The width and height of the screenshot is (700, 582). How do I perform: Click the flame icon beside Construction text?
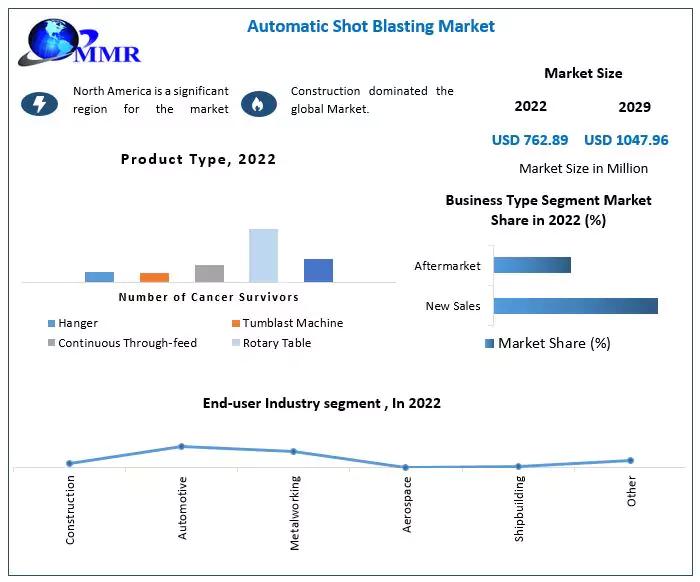259,104
